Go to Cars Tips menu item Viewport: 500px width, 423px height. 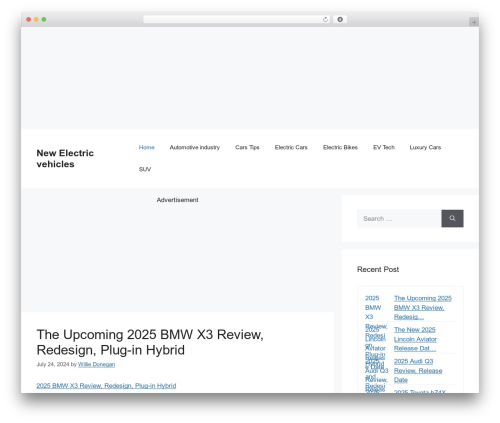pyautogui.click(x=247, y=147)
